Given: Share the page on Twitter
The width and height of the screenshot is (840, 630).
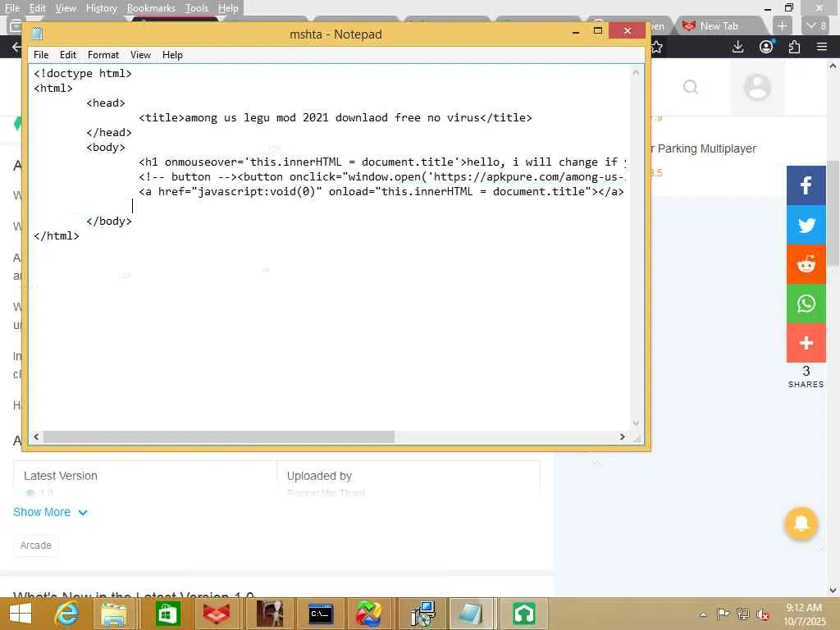Looking at the screenshot, I should (x=806, y=225).
